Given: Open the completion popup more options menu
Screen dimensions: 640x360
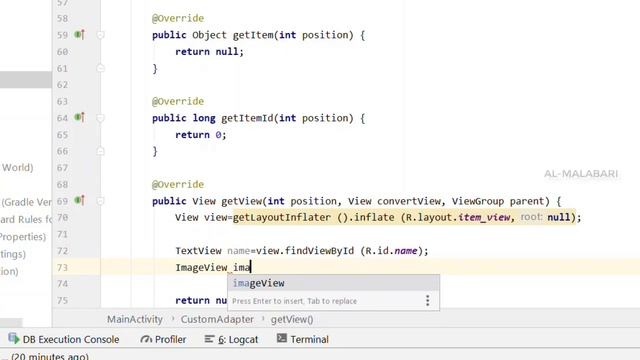Looking at the screenshot, I should click(427, 301).
